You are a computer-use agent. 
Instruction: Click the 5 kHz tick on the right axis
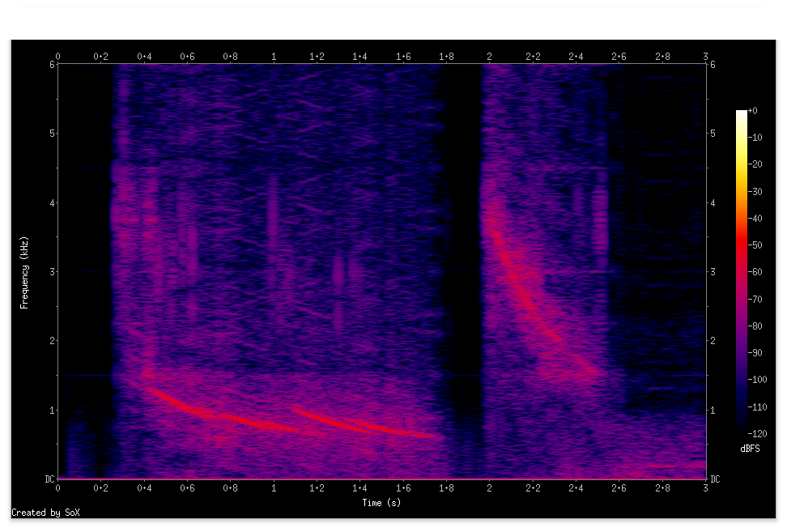[713, 133]
